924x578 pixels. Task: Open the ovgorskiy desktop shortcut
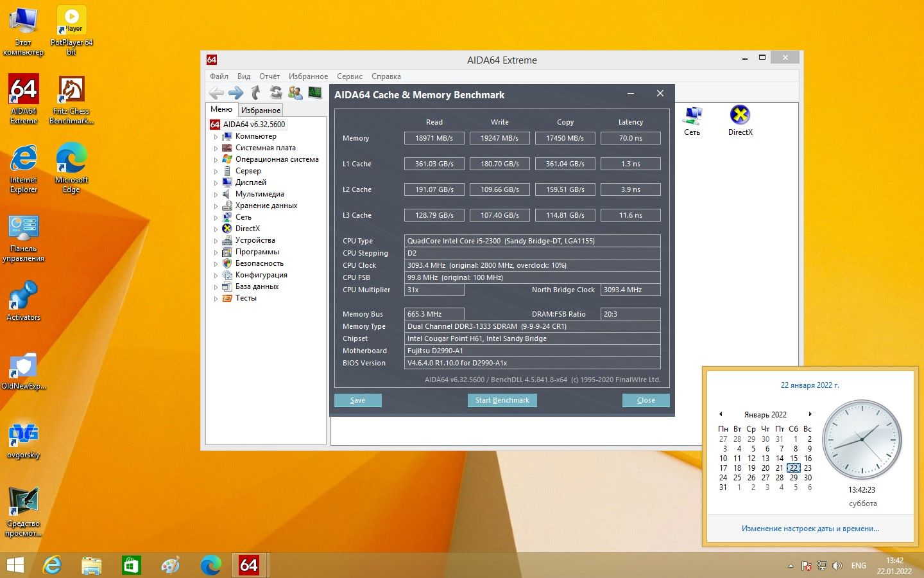click(x=24, y=441)
